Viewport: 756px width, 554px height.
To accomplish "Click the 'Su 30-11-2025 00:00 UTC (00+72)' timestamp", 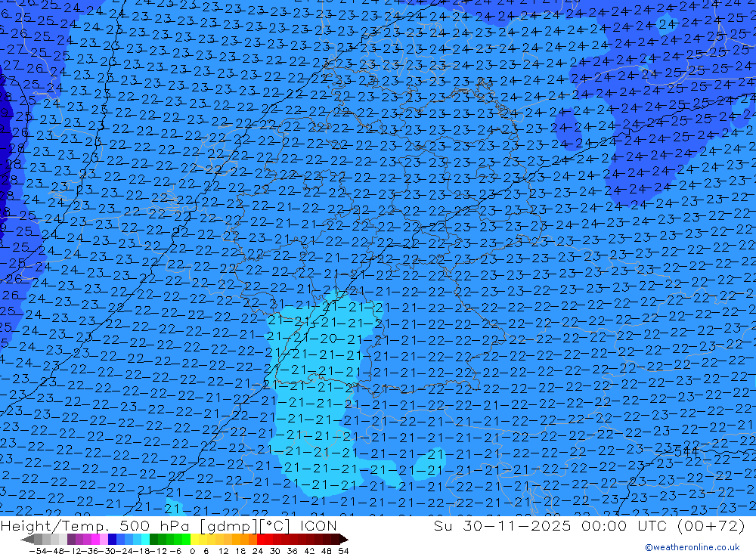I will (x=589, y=525).
